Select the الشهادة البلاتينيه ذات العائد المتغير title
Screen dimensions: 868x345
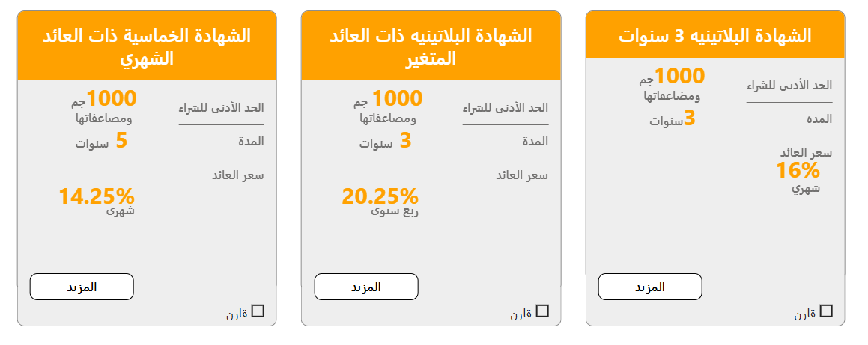[x=431, y=46]
